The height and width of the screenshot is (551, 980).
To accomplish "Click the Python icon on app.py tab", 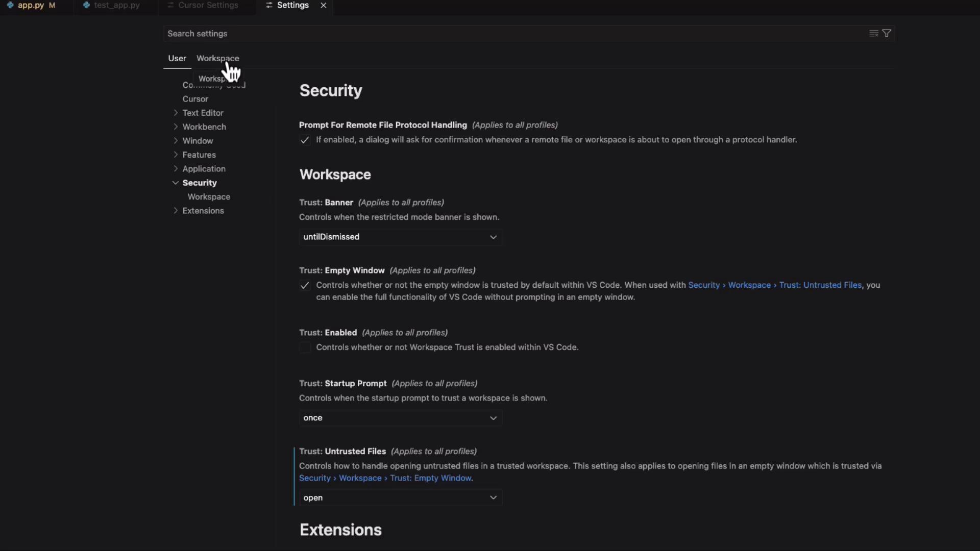I will pos(10,5).
